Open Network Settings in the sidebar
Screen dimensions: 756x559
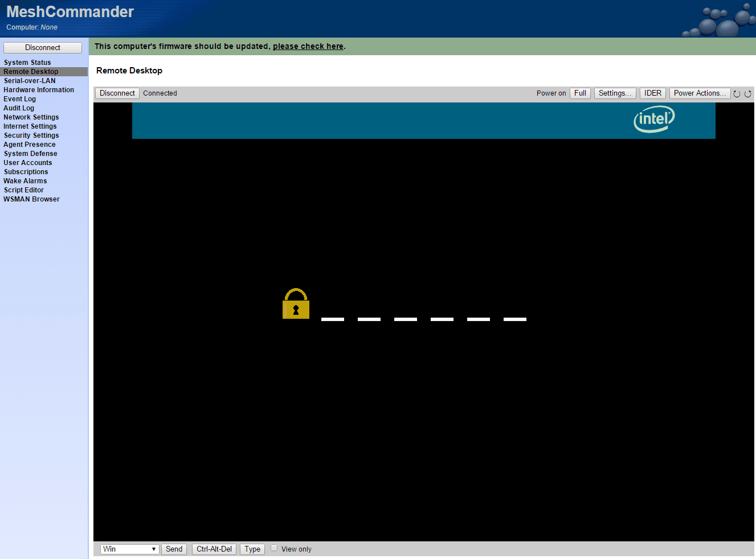[31, 117]
